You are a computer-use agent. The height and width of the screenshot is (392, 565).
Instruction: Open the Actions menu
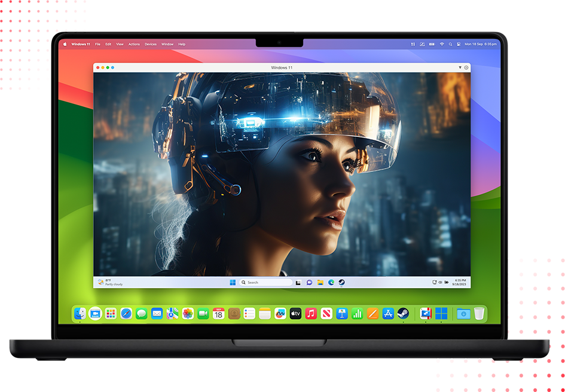134,44
